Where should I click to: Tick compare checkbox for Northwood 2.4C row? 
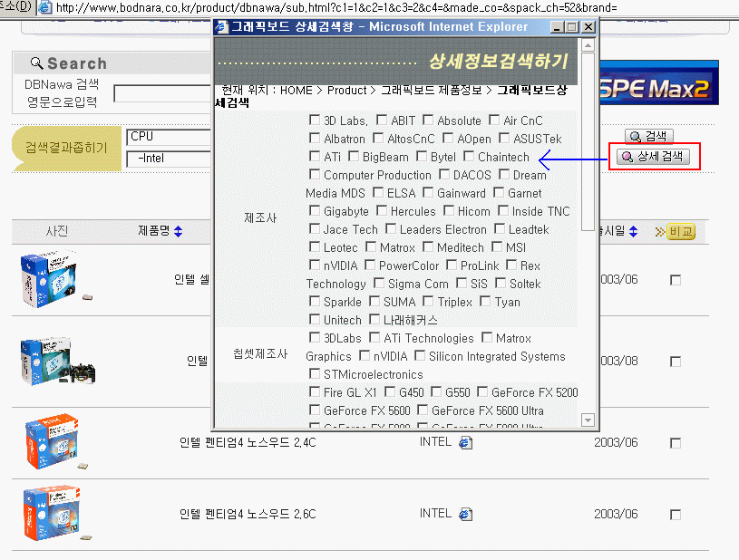point(676,443)
